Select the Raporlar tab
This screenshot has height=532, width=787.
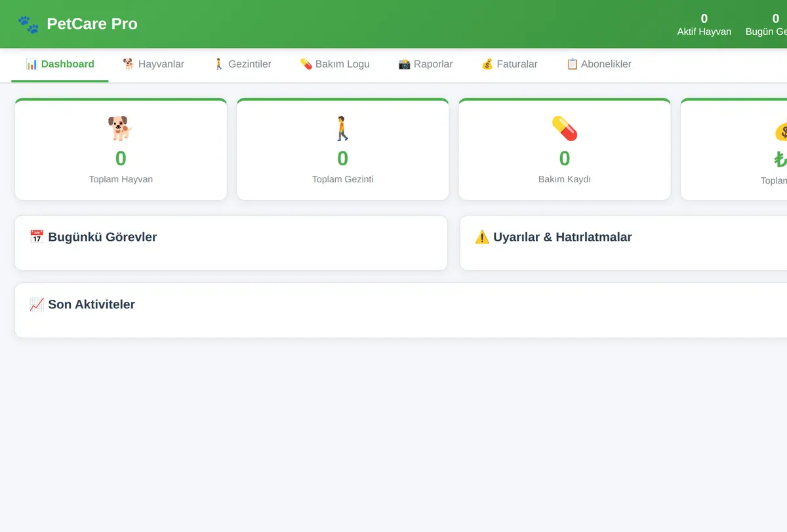426,64
